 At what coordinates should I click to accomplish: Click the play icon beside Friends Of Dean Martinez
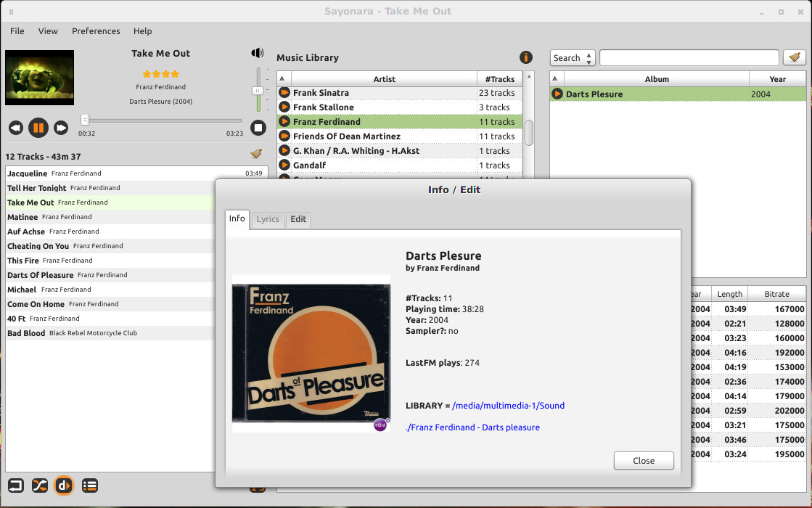coord(284,136)
